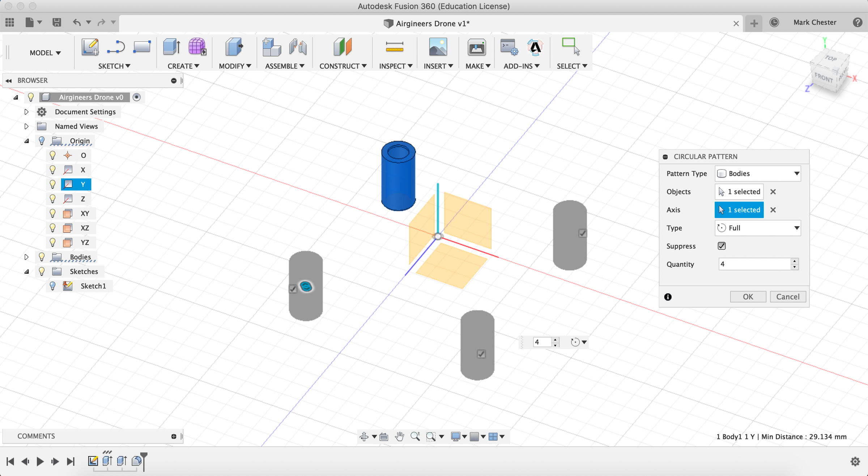Select the New Component tool under Assemble
The height and width of the screenshot is (476, 868).
coord(272,47)
